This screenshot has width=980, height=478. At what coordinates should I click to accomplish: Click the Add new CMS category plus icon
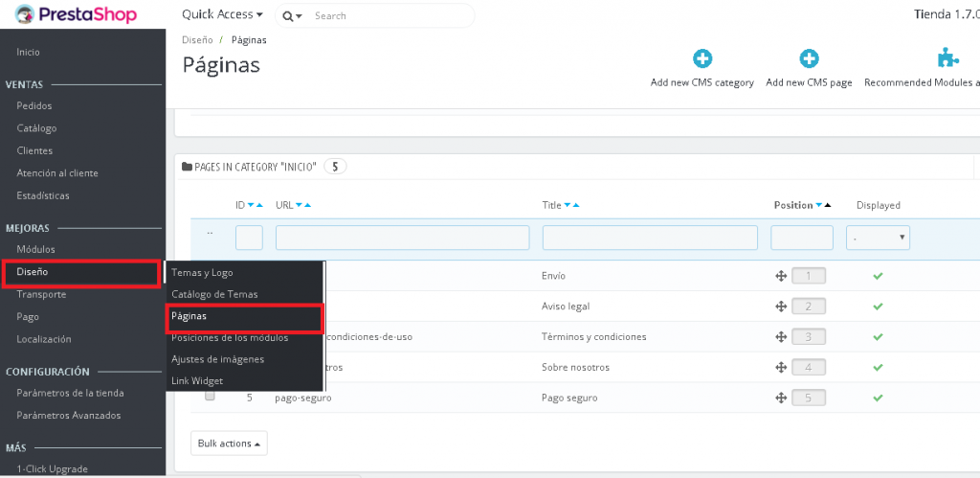pos(702,59)
